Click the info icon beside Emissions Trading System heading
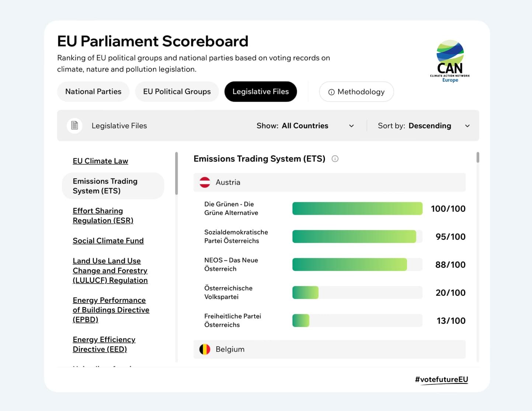 pyautogui.click(x=335, y=159)
